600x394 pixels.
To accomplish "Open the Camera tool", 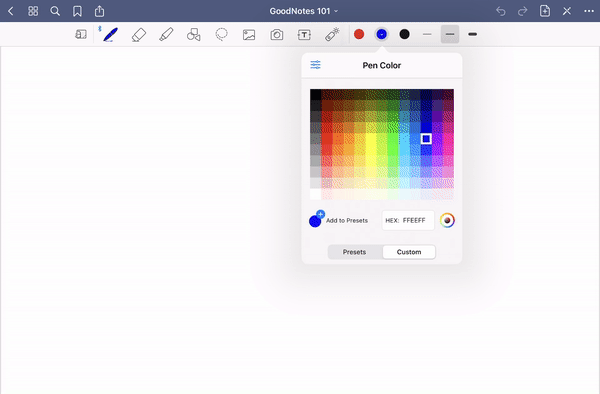I will 277,35.
